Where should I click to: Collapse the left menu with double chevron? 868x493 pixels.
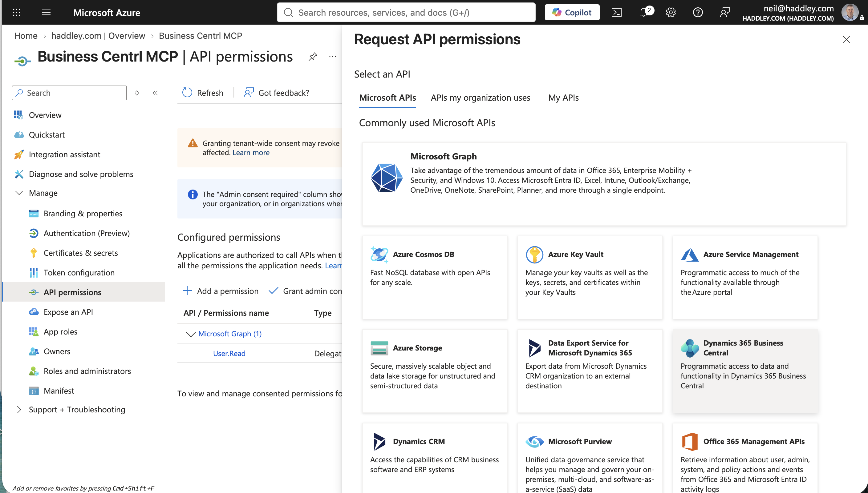tap(155, 93)
